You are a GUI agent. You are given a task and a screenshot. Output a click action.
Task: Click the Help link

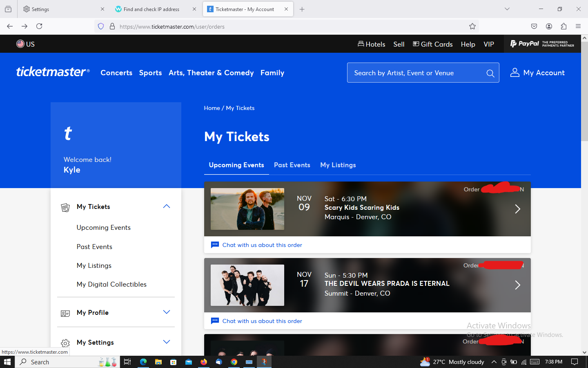click(468, 44)
